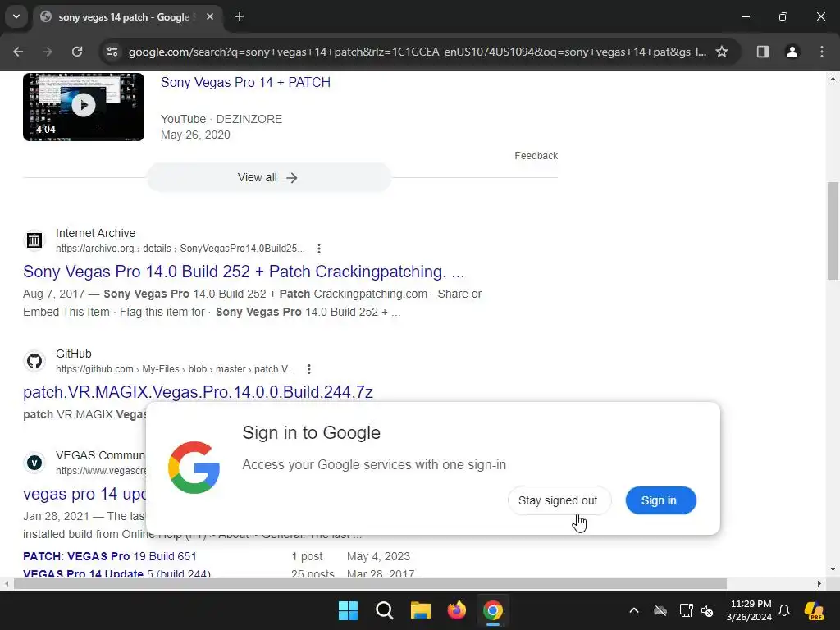Click the GitHub favicon icon
Screen dimensions: 840x630
[x=34, y=361]
